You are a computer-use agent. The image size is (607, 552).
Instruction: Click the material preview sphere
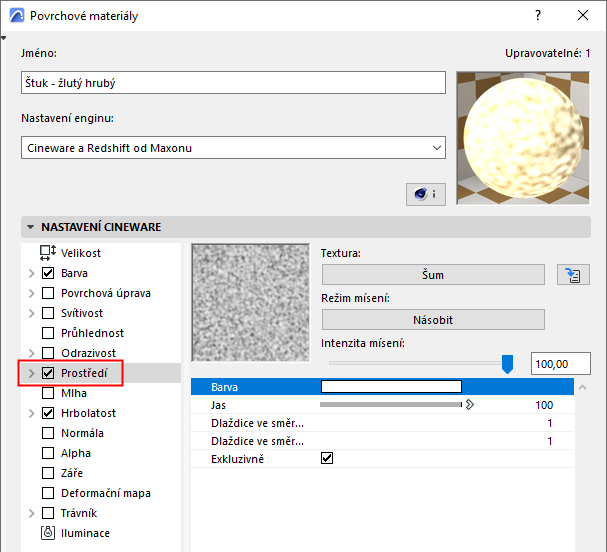(523, 138)
